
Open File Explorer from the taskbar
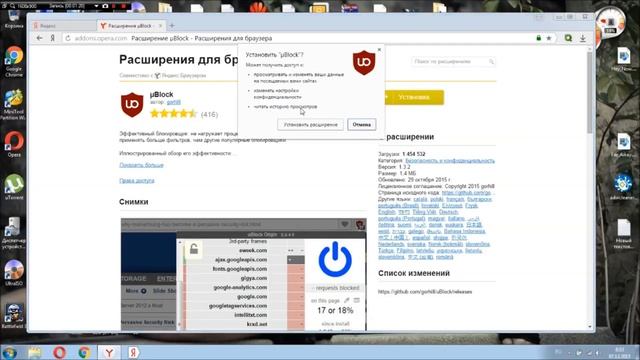point(35,352)
